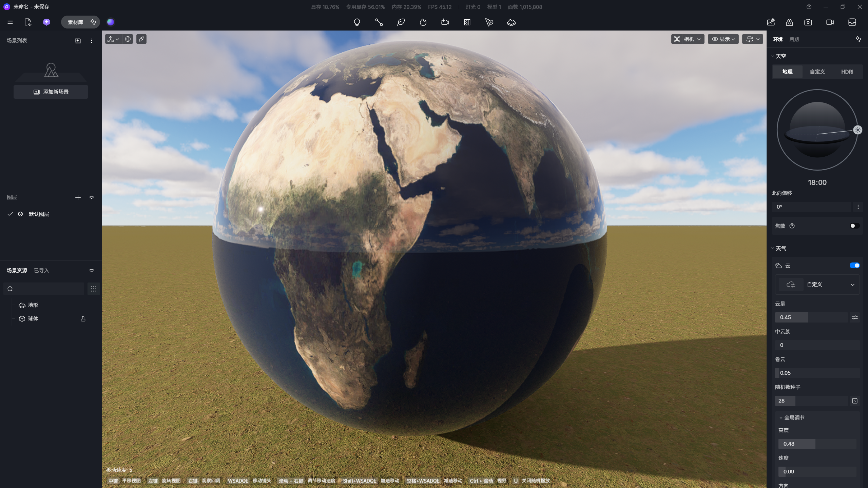Click the light bulb tool icon
The height and width of the screenshot is (488, 868).
(x=357, y=22)
